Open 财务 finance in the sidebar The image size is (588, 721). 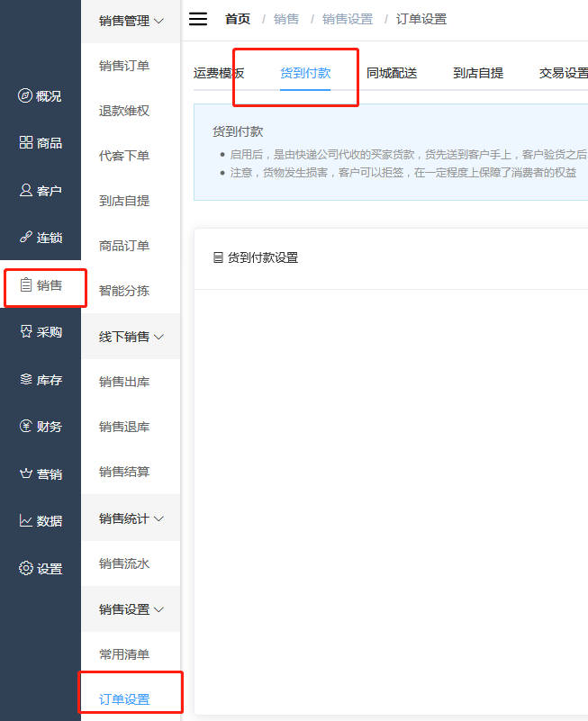(x=40, y=427)
